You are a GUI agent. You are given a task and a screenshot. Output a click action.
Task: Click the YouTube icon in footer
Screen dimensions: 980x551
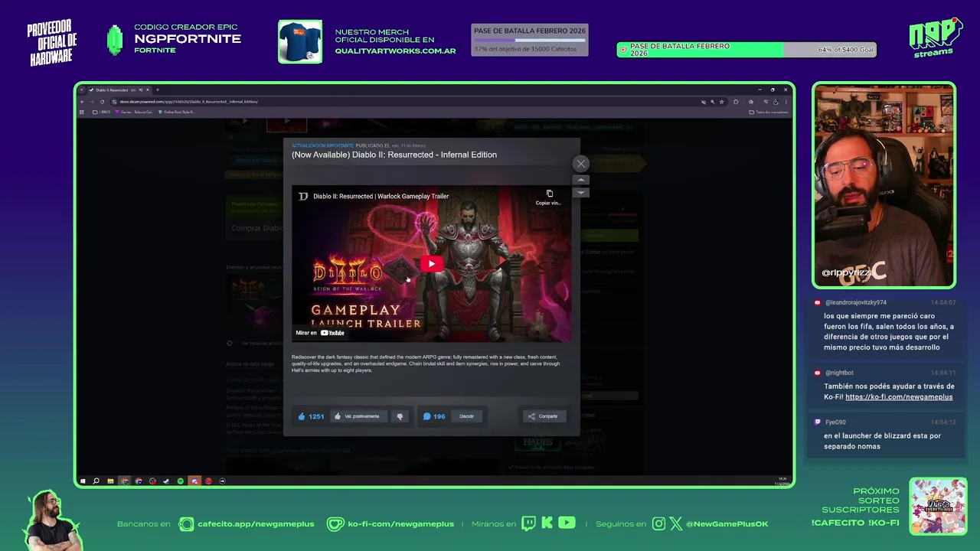tap(567, 523)
